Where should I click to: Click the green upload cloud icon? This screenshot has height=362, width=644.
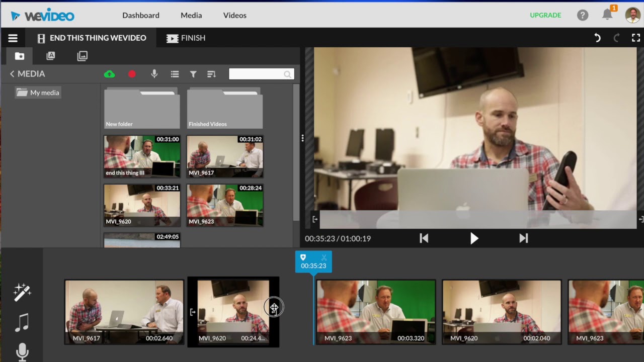tap(109, 74)
